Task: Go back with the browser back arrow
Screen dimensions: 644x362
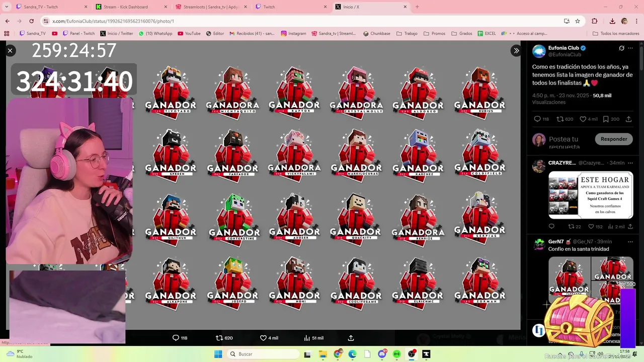Action: [x=7, y=21]
